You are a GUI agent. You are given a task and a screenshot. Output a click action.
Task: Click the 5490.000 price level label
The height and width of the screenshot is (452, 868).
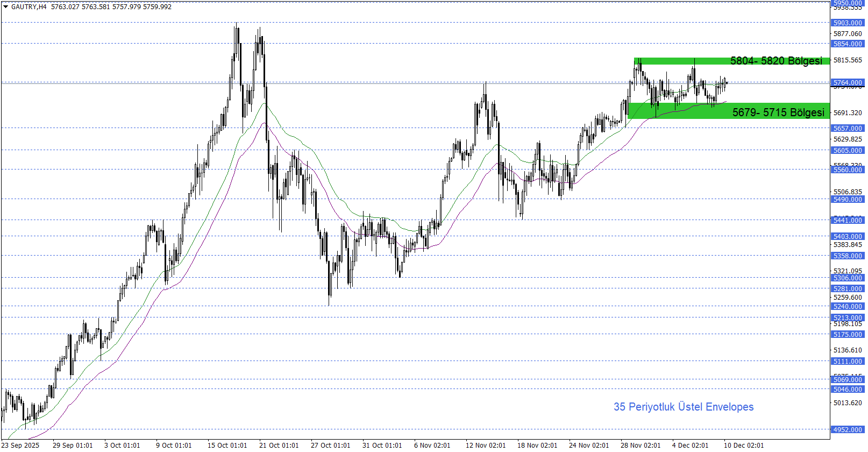pyautogui.click(x=848, y=199)
